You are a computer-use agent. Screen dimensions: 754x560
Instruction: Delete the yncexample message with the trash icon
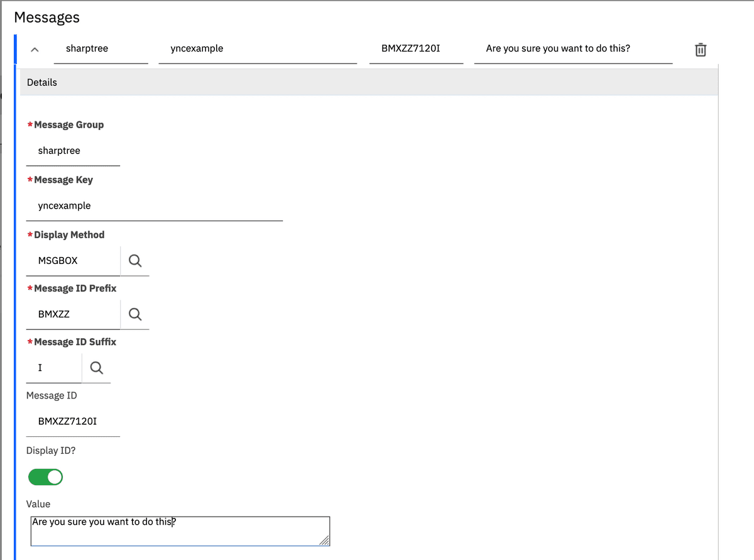tap(701, 50)
